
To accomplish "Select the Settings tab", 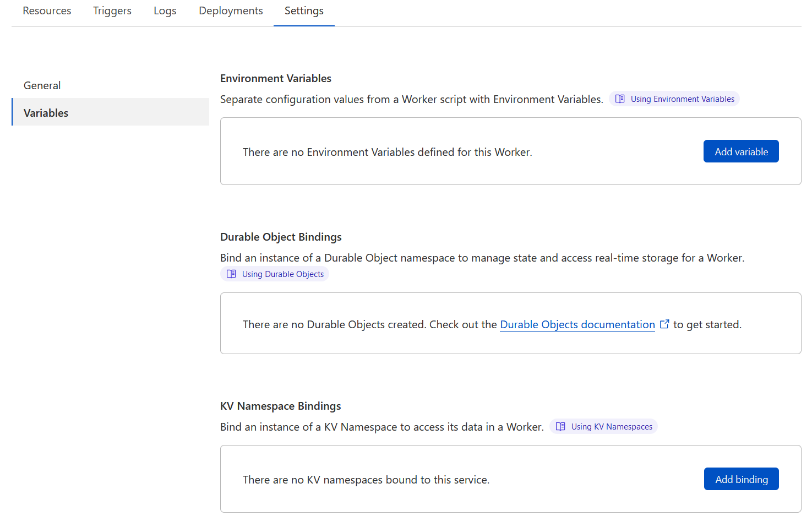I will pos(304,10).
